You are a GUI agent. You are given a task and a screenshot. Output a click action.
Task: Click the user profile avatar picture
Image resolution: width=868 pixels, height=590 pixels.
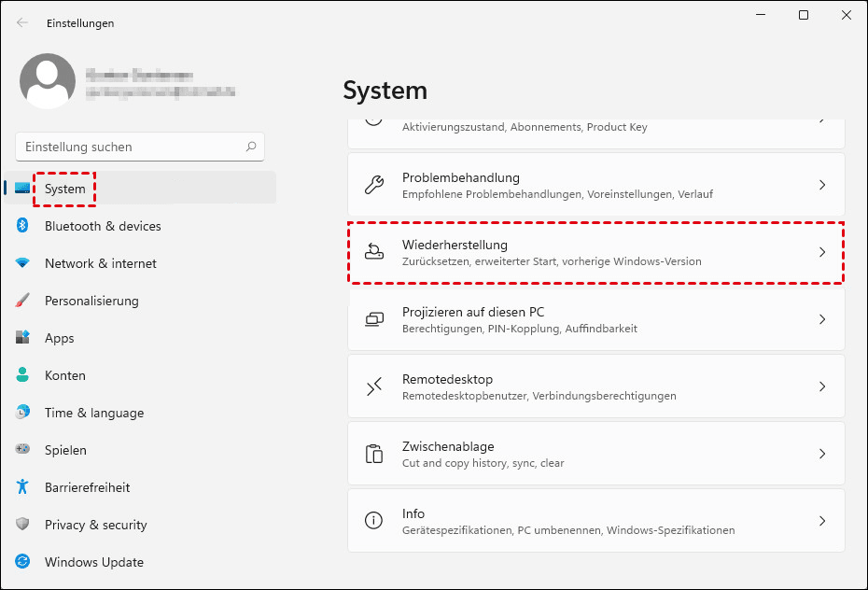(48, 81)
